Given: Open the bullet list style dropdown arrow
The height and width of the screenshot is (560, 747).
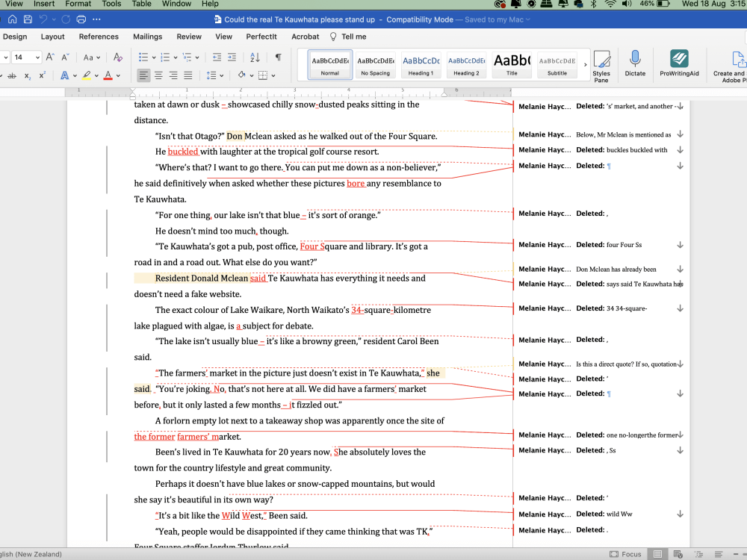Looking at the screenshot, I should [153, 57].
